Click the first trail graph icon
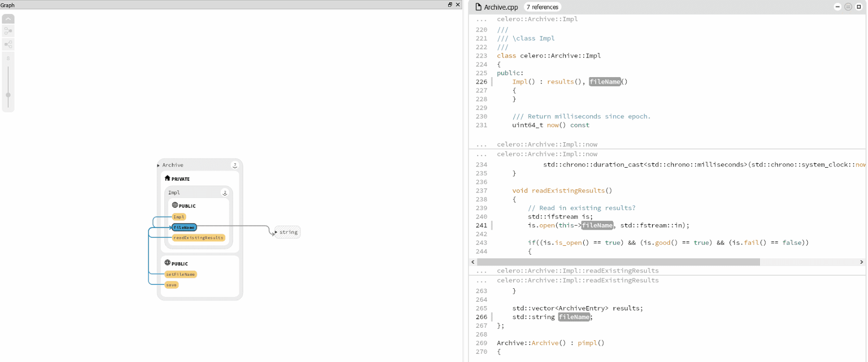Viewport: 868px width, 362px height. tap(8, 31)
